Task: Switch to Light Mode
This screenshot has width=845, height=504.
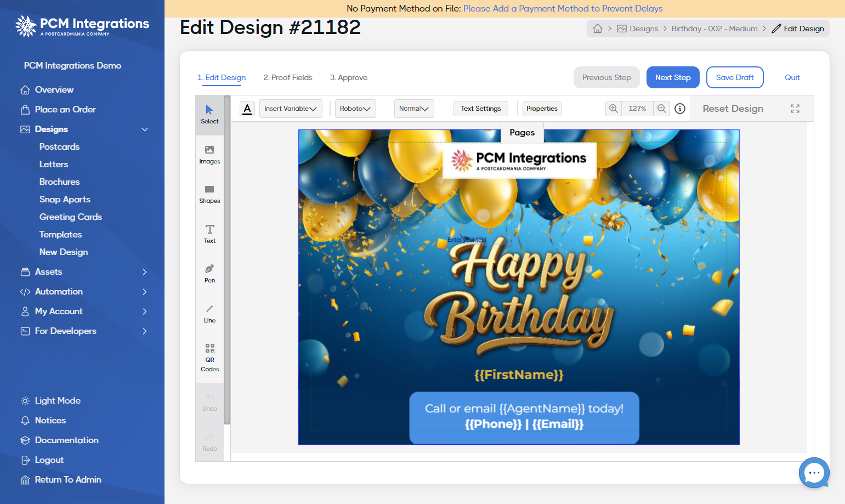Action: click(x=58, y=400)
